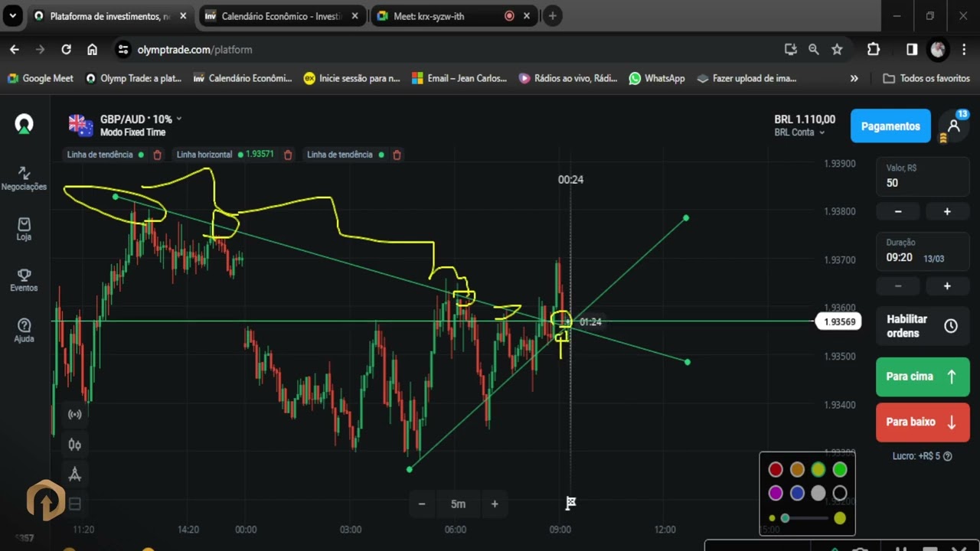This screenshot has height=551, width=980.
Task: Open the candlestick chart type tool
Action: pyautogui.click(x=75, y=445)
